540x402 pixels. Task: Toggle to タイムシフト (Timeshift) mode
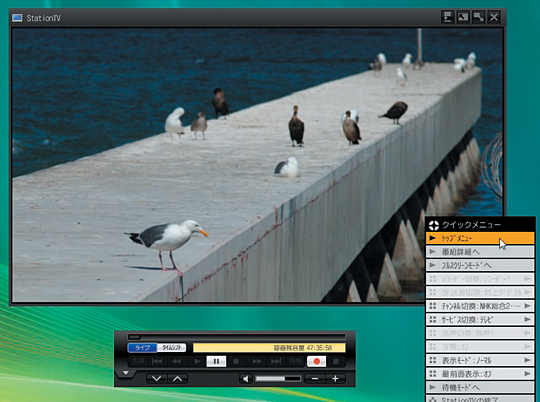[172, 348]
